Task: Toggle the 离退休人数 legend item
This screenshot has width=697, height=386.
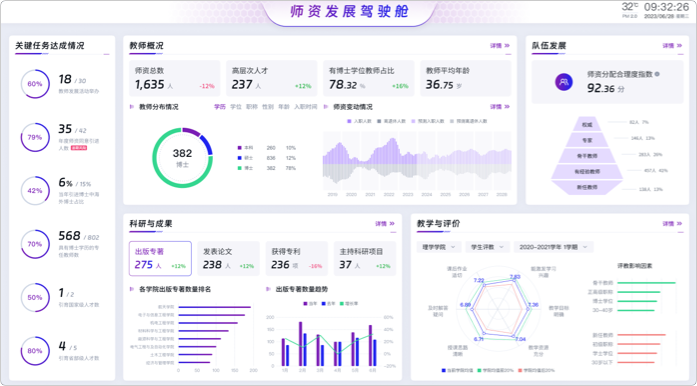Action: pos(392,121)
